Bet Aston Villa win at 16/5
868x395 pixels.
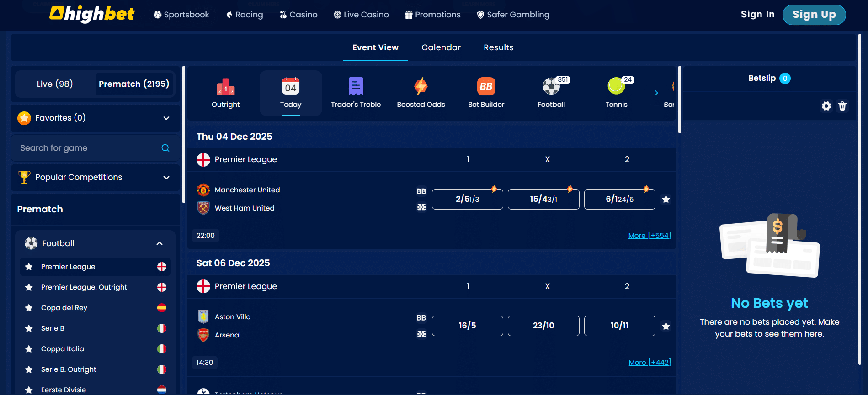click(x=468, y=326)
